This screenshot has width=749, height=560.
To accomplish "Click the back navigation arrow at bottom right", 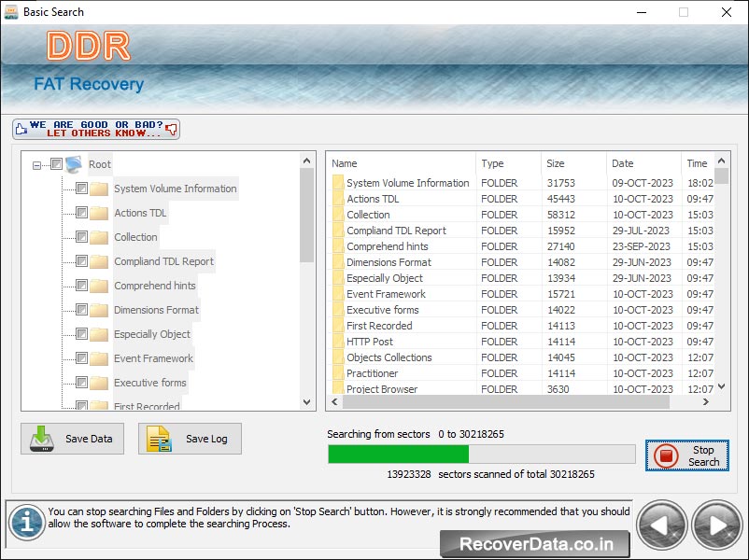I will pyautogui.click(x=663, y=525).
